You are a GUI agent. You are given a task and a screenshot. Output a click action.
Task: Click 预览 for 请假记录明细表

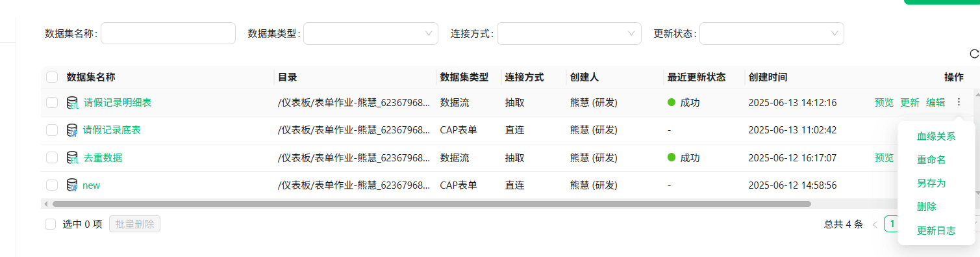[884, 102]
